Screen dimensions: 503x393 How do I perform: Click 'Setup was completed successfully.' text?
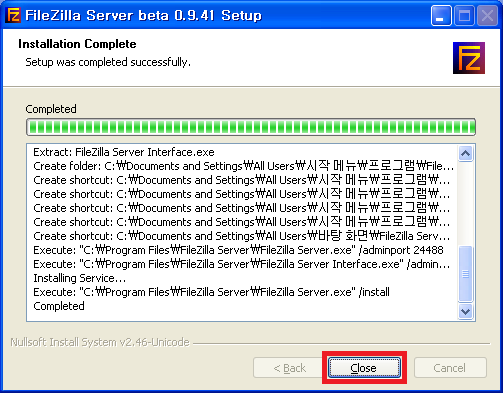point(108,62)
